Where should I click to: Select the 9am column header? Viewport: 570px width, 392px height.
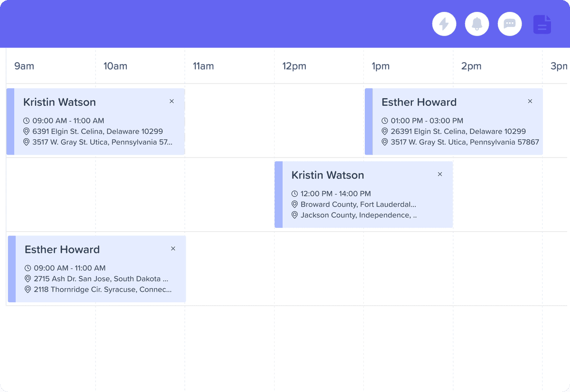point(24,66)
